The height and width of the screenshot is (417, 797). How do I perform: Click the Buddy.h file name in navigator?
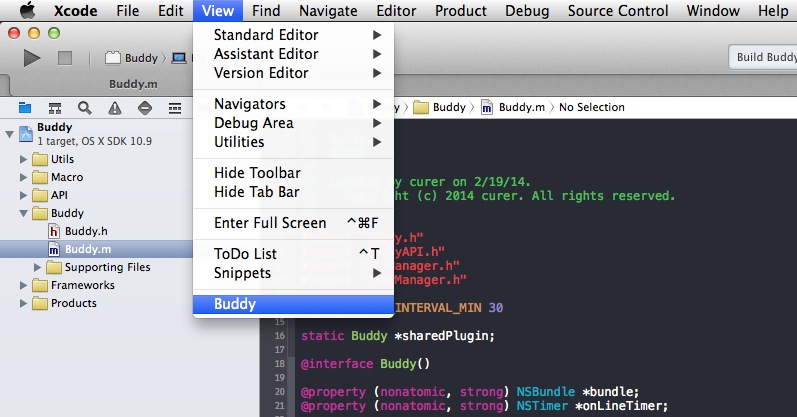86,231
